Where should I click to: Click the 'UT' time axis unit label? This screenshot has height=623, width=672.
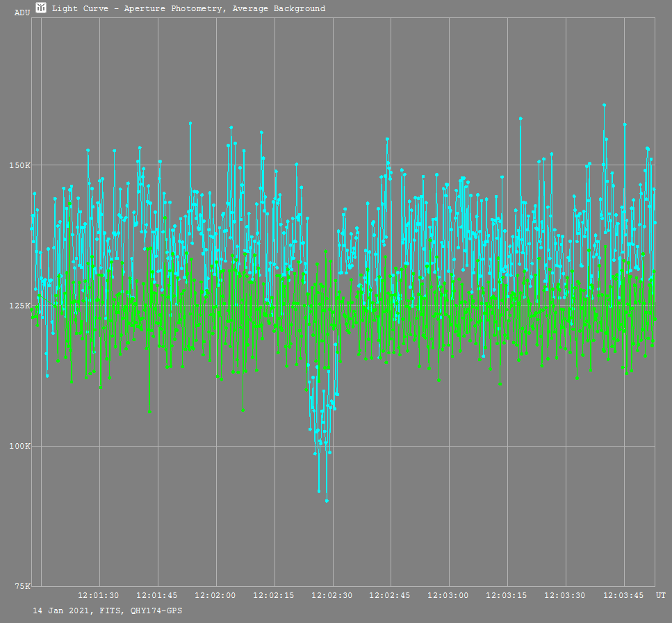[x=660, y=596]
